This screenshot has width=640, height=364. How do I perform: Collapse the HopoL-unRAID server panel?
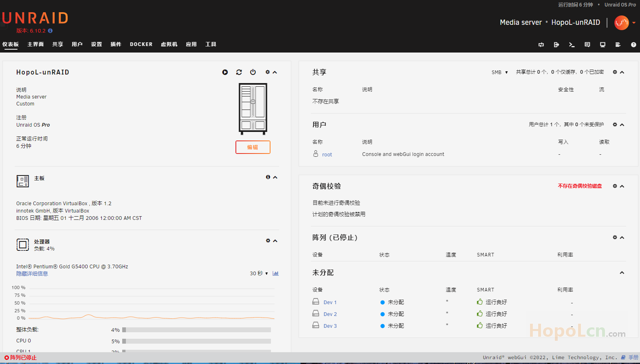275,72
